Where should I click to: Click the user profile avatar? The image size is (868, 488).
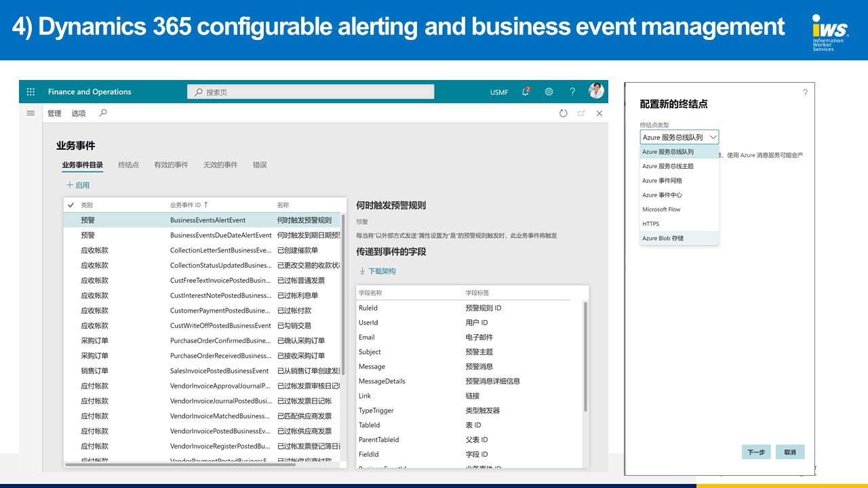(596, 91)
